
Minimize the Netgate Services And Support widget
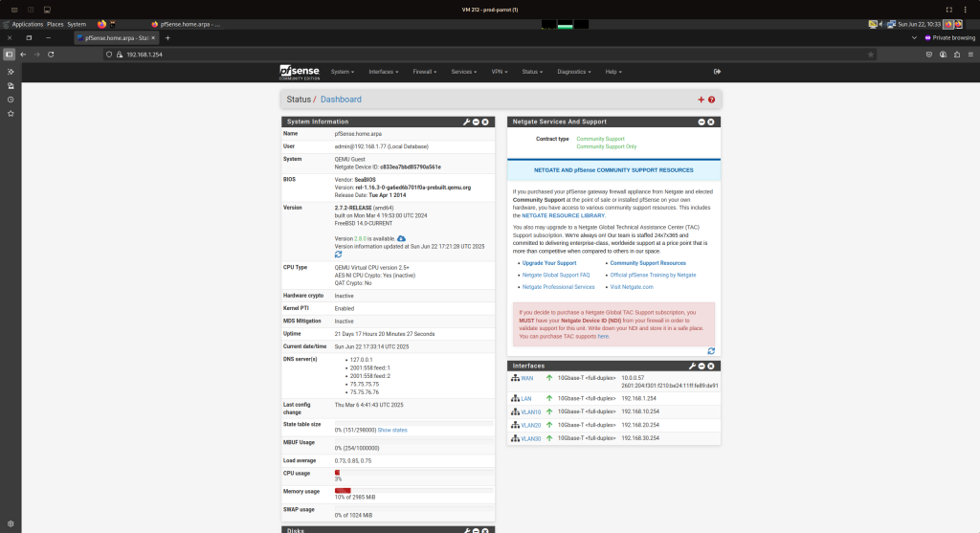coord(702,122)
